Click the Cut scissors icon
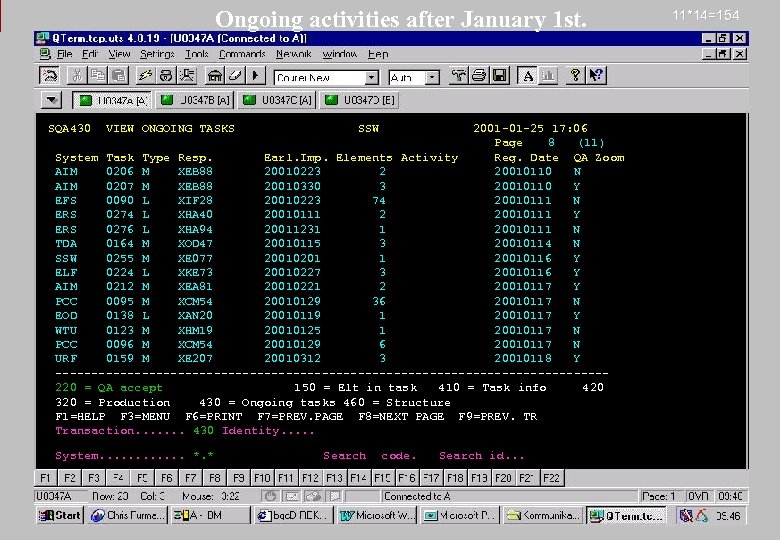This screenshot has width=780, height=540. (77, 76)
